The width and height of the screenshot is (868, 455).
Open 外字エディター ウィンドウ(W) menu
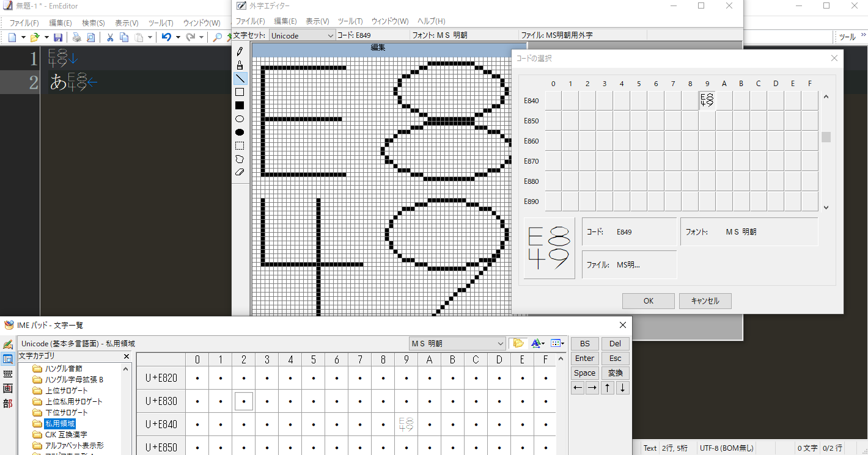(390, 21)
